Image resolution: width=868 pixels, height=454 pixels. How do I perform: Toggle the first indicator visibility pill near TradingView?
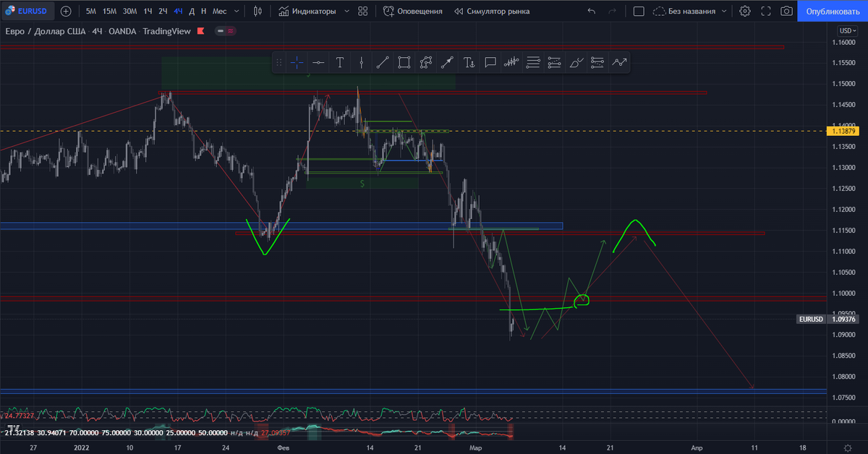[x=221, y=31]
